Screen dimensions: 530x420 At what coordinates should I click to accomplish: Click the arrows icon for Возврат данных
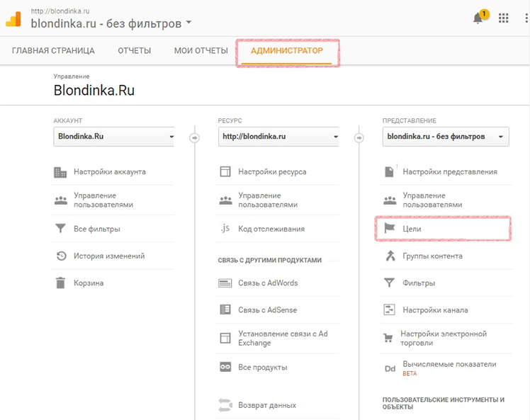pyautogui.click(x=225, y=405)
